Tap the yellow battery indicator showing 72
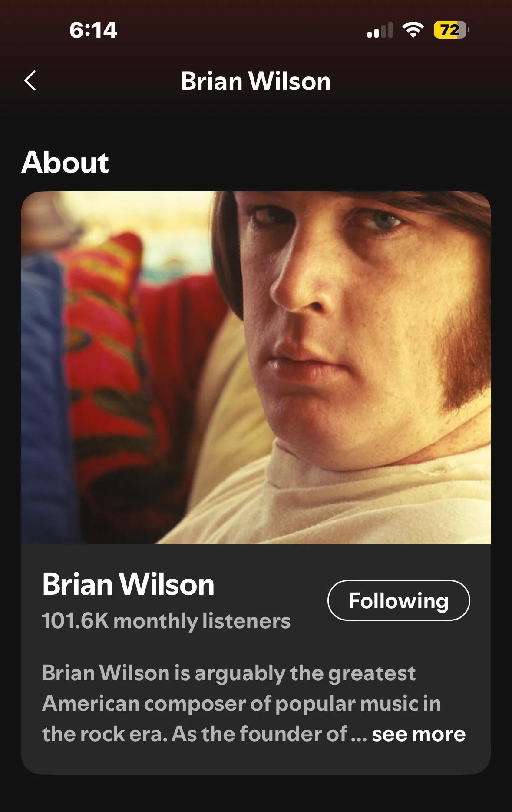This screenshot has height=812, width=512. [x=451, y=30]
